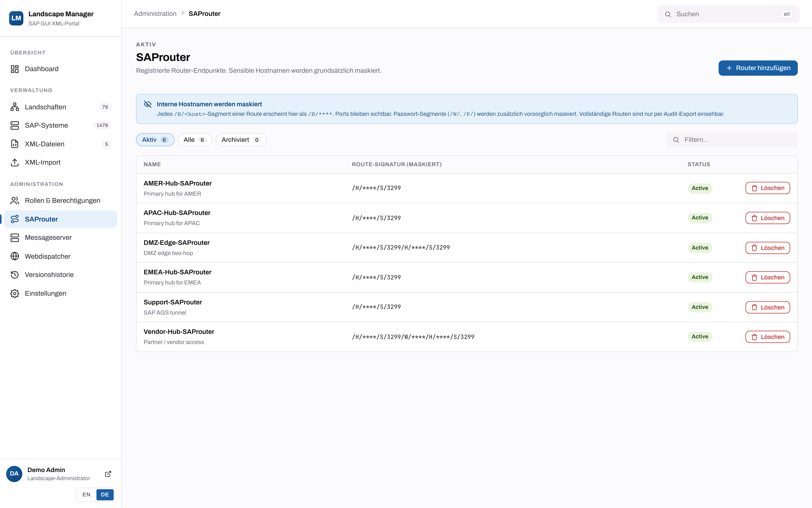812x508 pixels.
Task: Click the XML-Import upload icon
Action: (15, 162)
